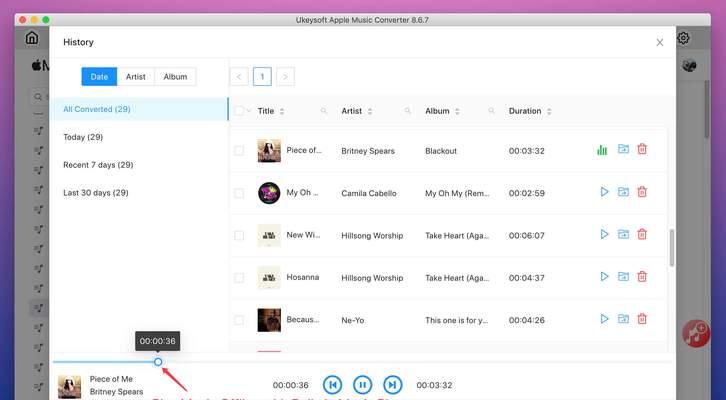Expand the select-all dropdown arrow
This screenshot has width=726, height=400.
[x=249, y=111]
